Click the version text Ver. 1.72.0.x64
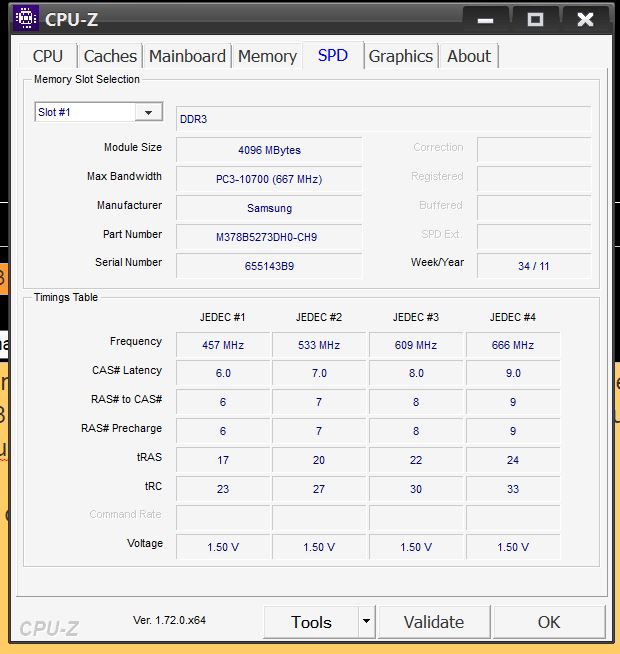The height and width of the screenshot is (654, 620). coord(169,620)
